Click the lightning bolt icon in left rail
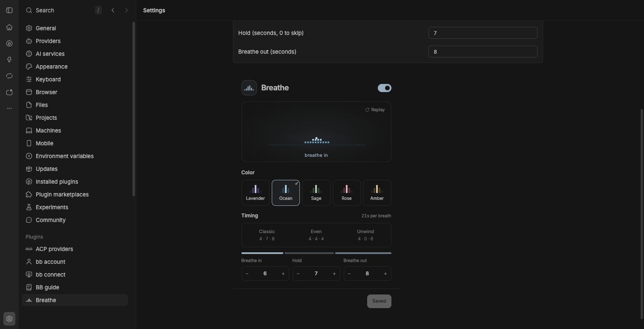Screen dimensions: 644x329 (9, 60)
